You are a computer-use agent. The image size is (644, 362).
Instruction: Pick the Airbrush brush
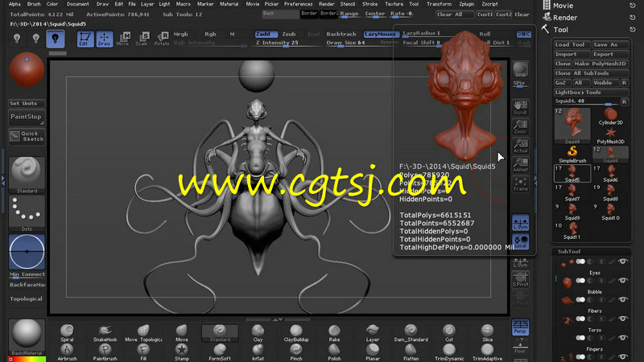(67, 352)
